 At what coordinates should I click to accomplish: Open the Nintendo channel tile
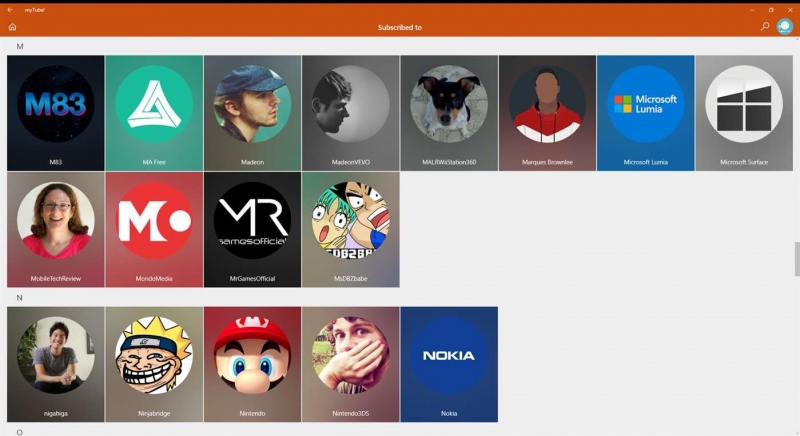click(253, 364)
